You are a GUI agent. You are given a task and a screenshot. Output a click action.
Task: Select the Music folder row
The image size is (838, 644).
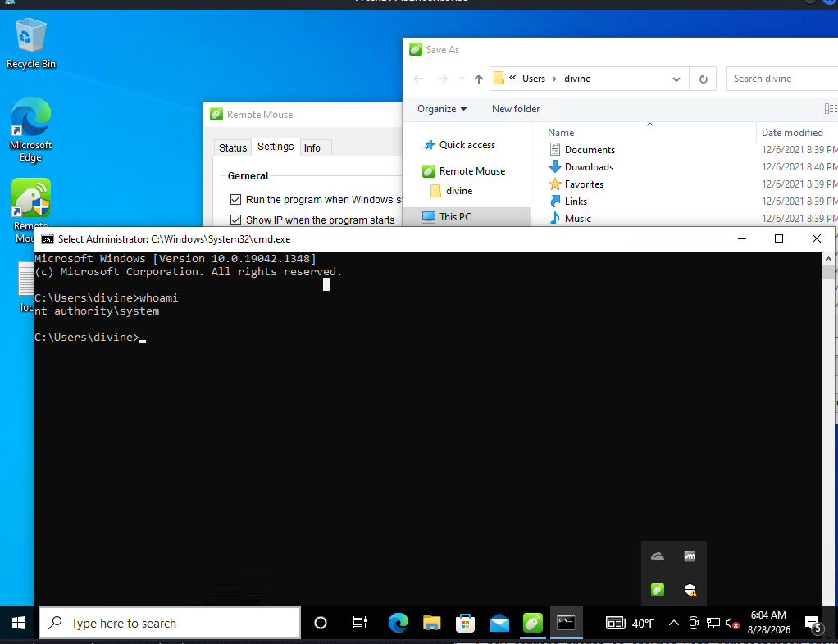click(577, 219)
